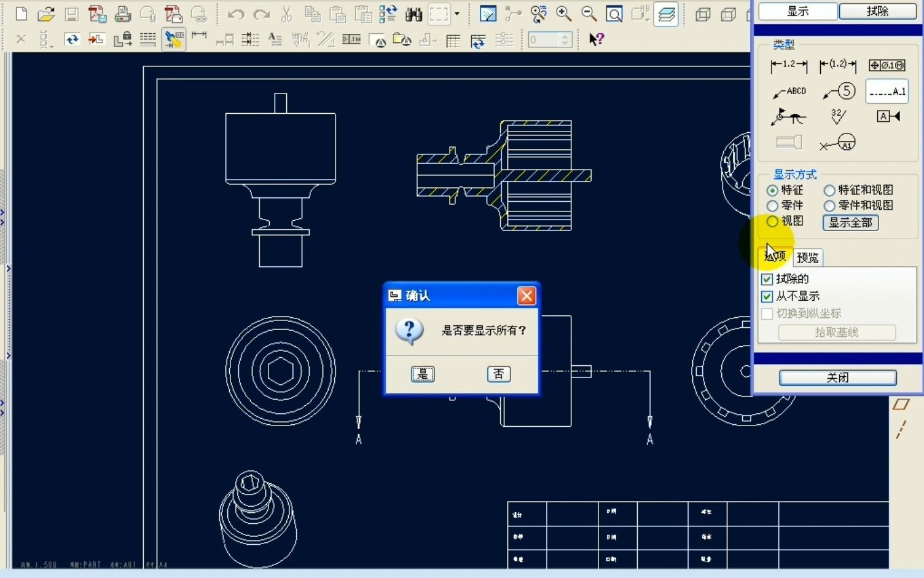The image size is (924, 578).
Task: Switch to the 选项 tab
Action: click(775, 256)
